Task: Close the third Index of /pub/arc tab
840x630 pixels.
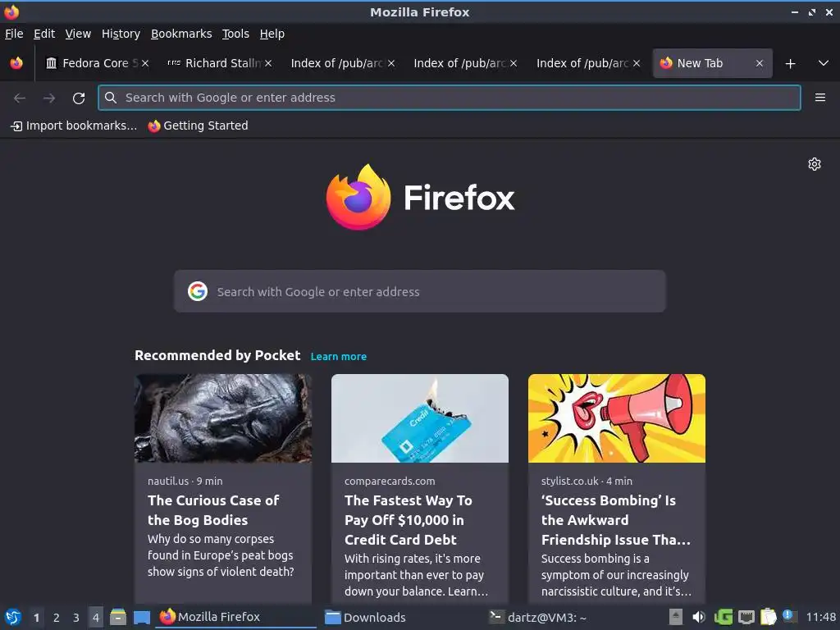Action: [637, 63]
